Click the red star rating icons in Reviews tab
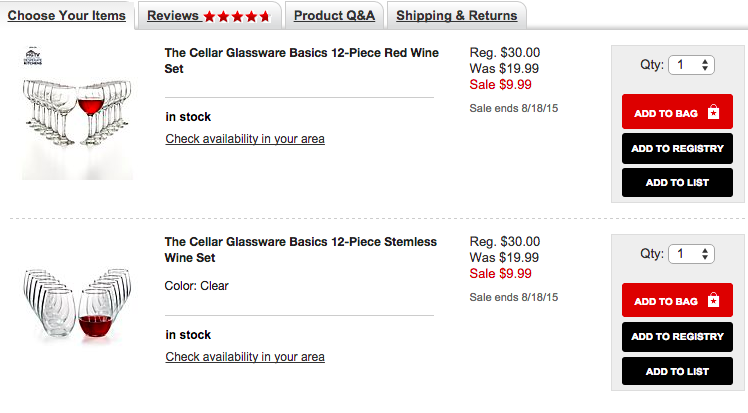This screenshot has width=748, height=413. click(x=237, y=17)
